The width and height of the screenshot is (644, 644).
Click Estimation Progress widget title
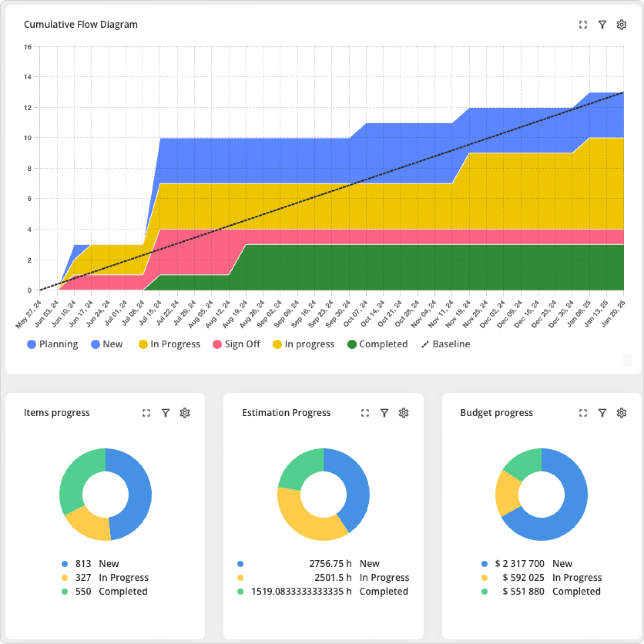286,413
